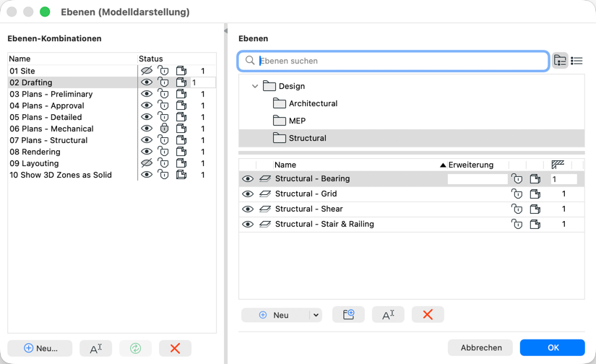Click green update button below layer combinations
Screen dimensions: 596x364
click(x=135, y=348)
